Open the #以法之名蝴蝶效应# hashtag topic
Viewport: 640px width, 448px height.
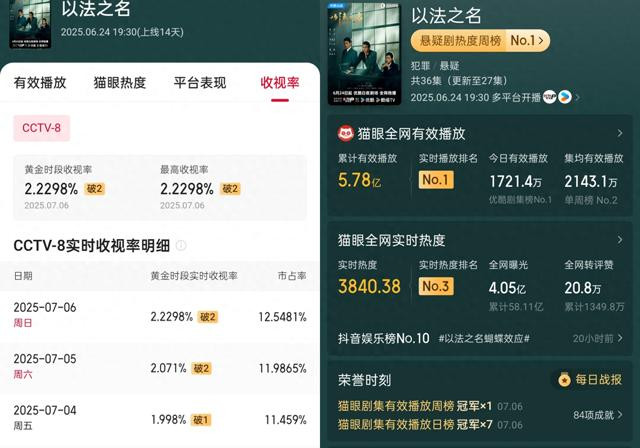pyautogui.click(x=484, y=338)
